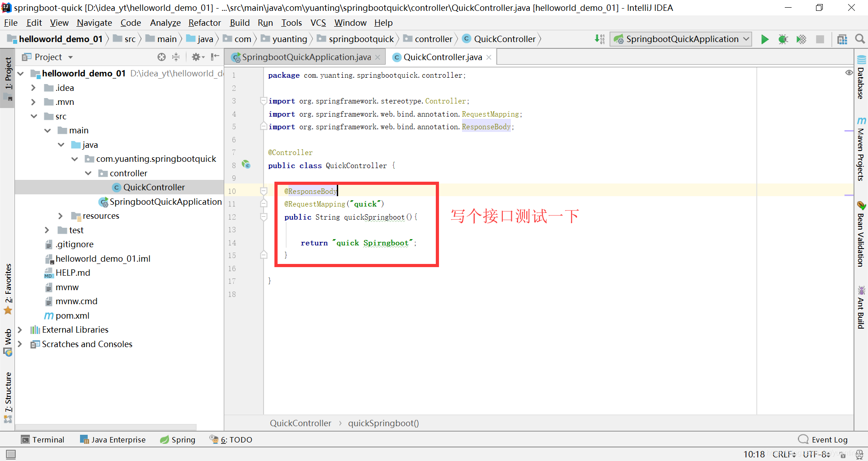This screenshot has height=461, width=868.
Task: Click the inspection eye icon in editor corner
Action: pos(849,73)
